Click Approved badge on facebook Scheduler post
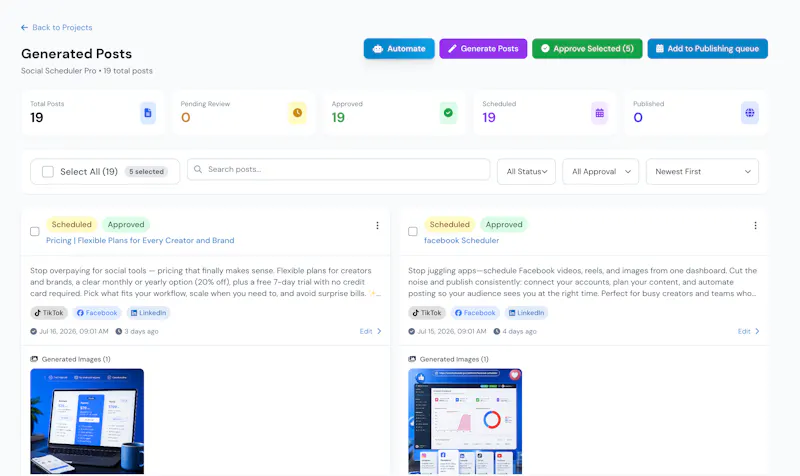 (504, 224)
